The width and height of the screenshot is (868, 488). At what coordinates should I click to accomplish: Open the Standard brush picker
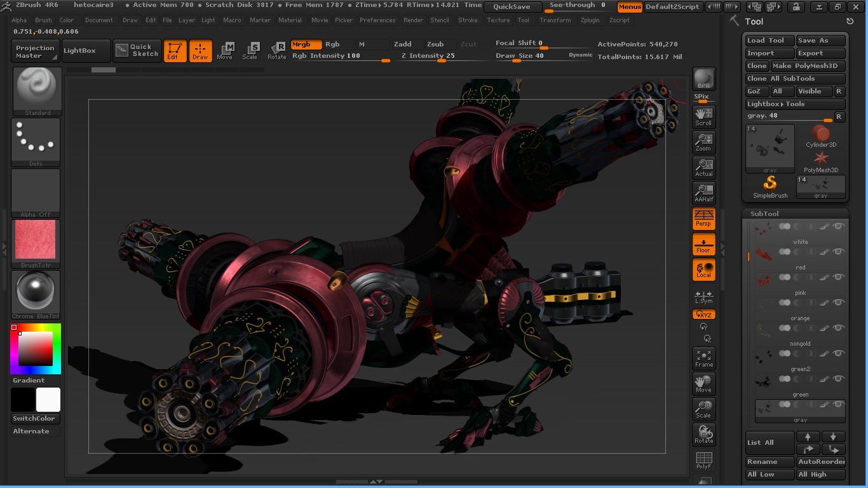(36, 91)
